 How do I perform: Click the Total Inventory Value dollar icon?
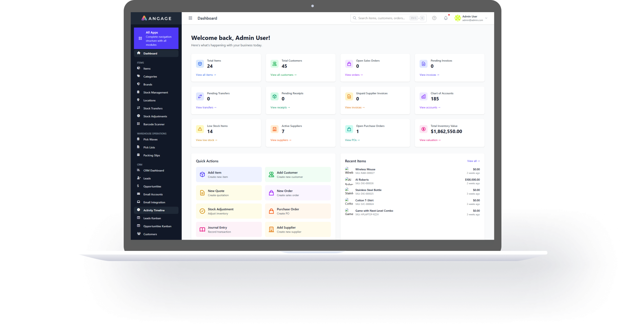[x=423, y=129]
